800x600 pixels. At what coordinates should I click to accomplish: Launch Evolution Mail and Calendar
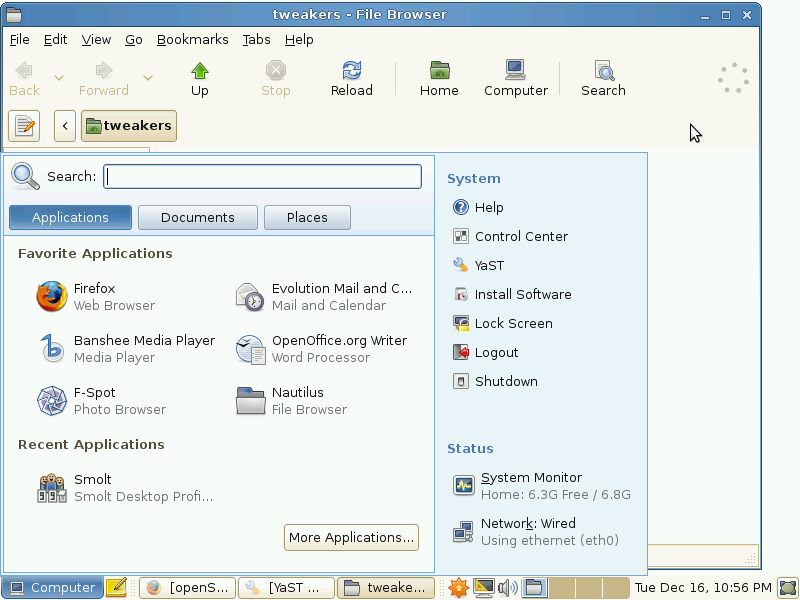(x=324, y=296)
